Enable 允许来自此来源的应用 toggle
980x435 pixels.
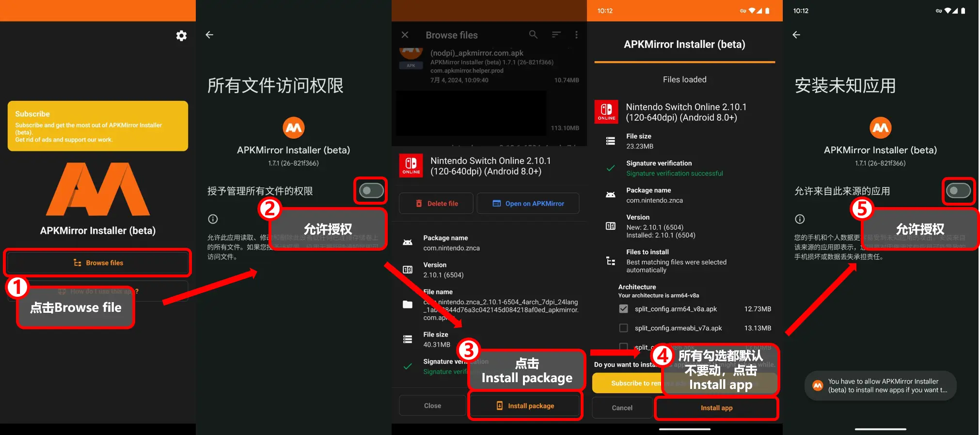click(x=958, y=191)
